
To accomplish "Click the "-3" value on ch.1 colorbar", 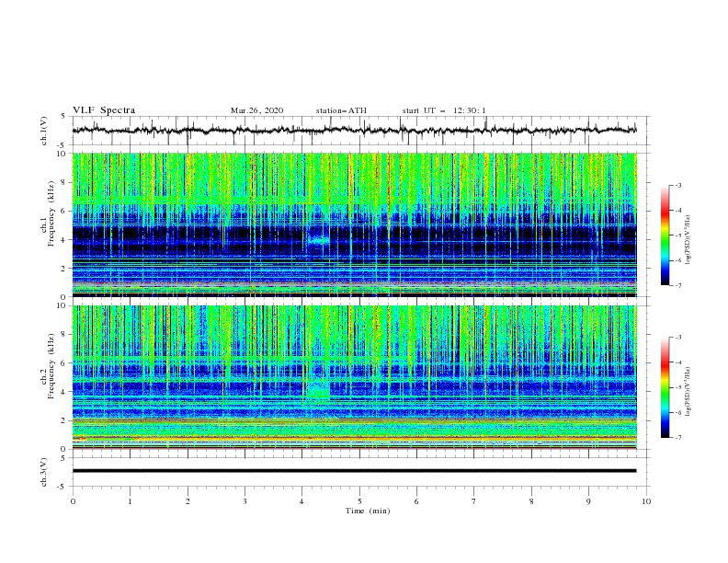I will 678,185.
